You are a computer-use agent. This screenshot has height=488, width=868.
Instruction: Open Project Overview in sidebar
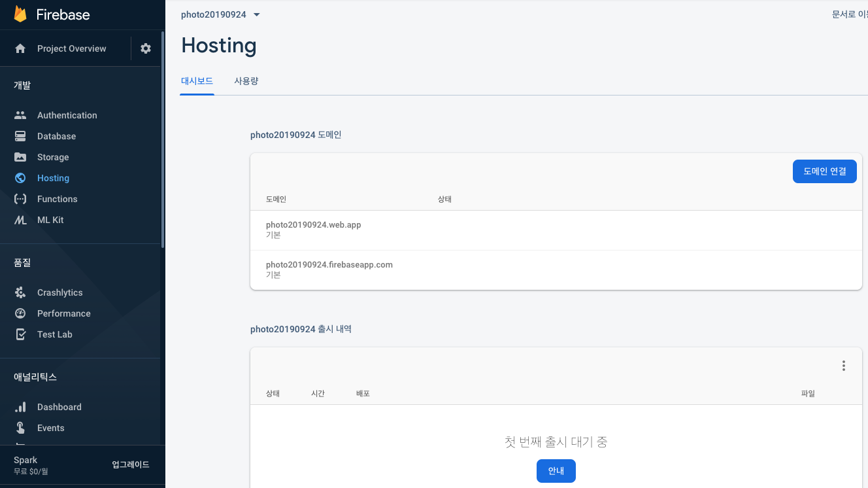click(71, 48)
